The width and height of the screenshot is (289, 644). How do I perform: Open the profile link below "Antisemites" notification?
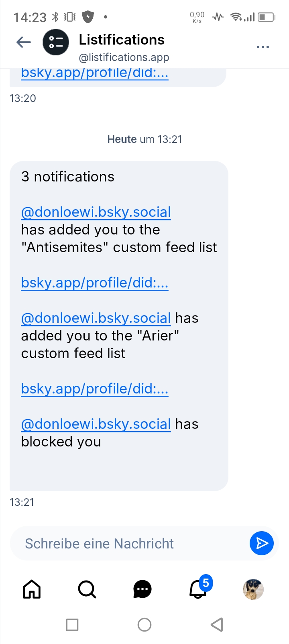[x=95, y=283]
